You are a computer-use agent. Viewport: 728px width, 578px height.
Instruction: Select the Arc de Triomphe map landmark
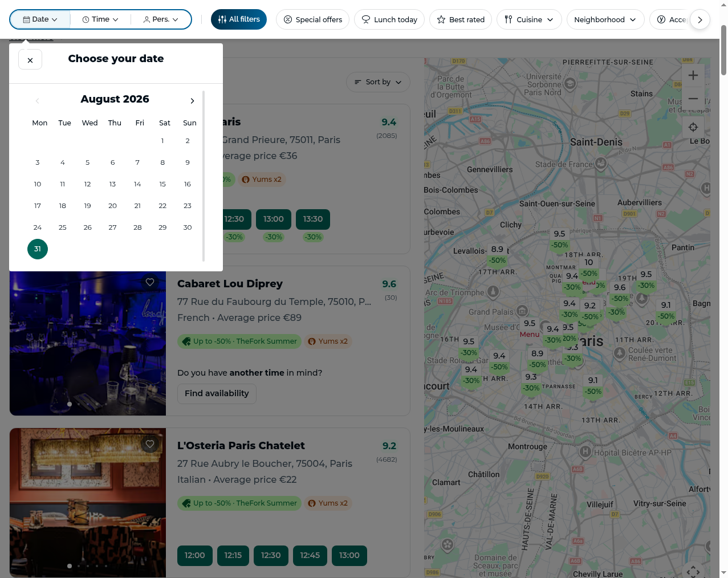pyautogui.click(x=493, y=292)
